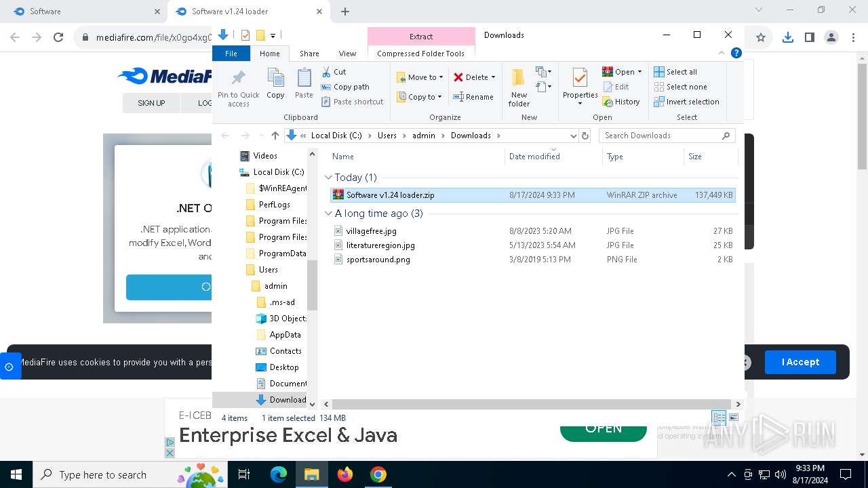Open Firefox from the taskbar

[x=345, y=474]
